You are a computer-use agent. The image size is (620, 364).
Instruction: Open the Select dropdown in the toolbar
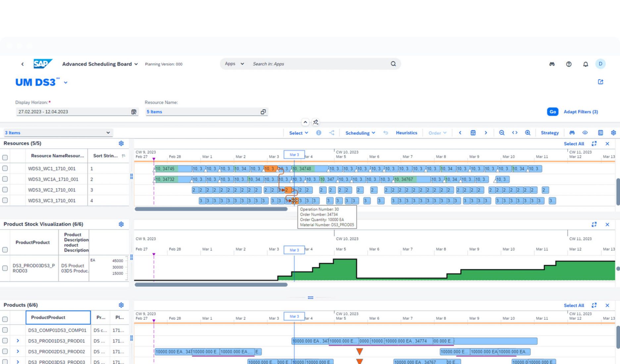tap(298, 133)
